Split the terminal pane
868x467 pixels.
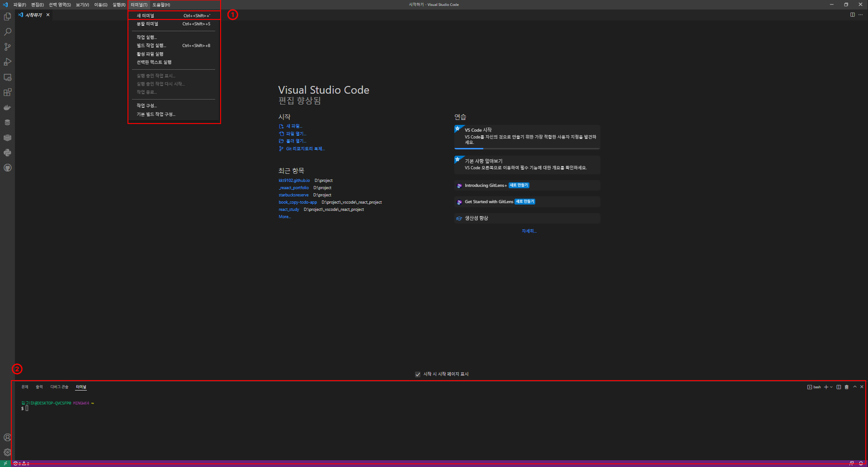839,387
